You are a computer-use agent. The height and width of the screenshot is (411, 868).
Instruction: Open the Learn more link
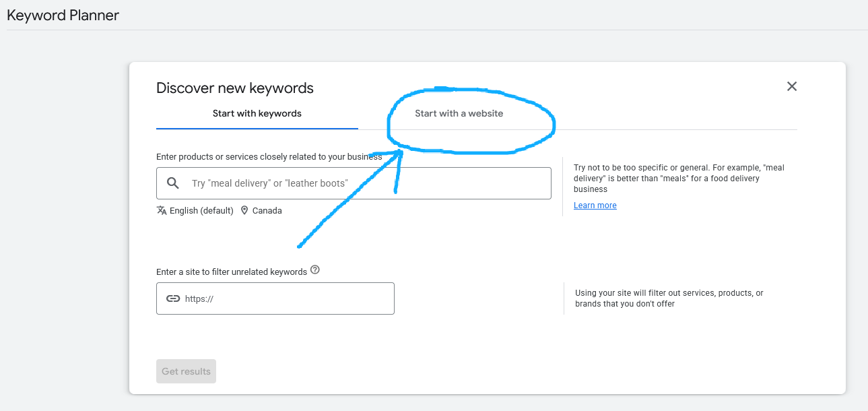[595, 205]
